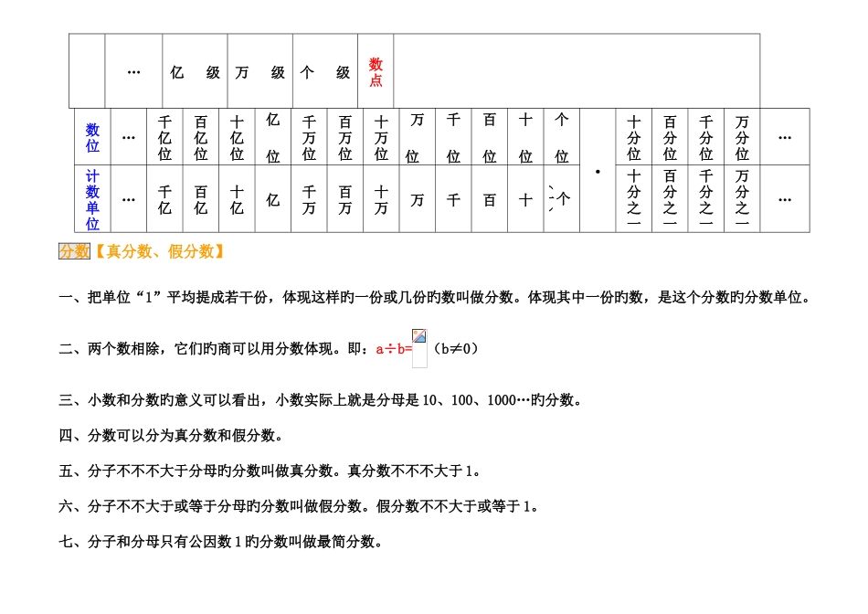Click the '百亿' counting unit cell
This screenshot has width=868, height=614.
coord(200,199)
